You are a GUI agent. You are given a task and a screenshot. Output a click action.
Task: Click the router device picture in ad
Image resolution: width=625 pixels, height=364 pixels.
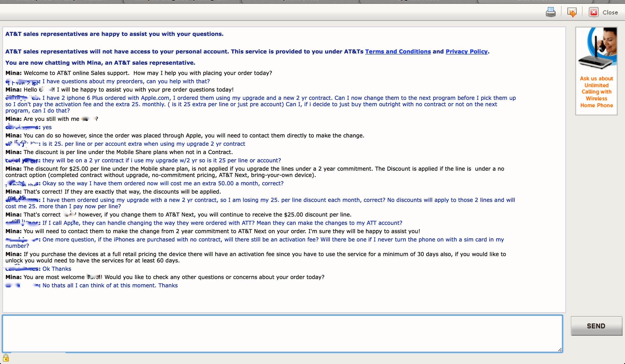coord(595,62)
